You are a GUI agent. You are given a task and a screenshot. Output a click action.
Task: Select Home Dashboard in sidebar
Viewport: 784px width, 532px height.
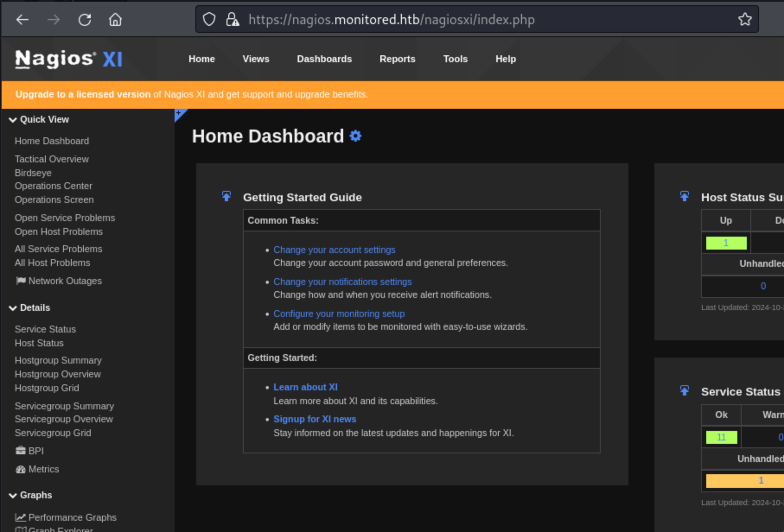point(52,141)
